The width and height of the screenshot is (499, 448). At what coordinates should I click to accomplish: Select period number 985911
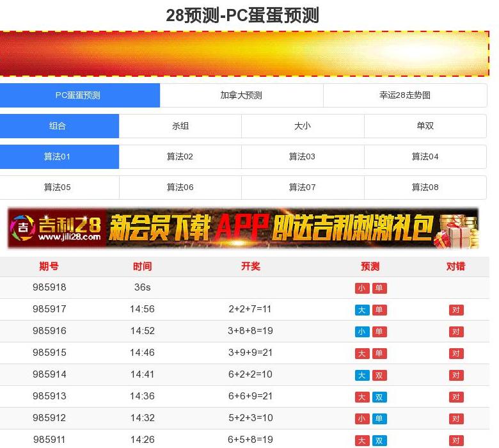[49, 440]
